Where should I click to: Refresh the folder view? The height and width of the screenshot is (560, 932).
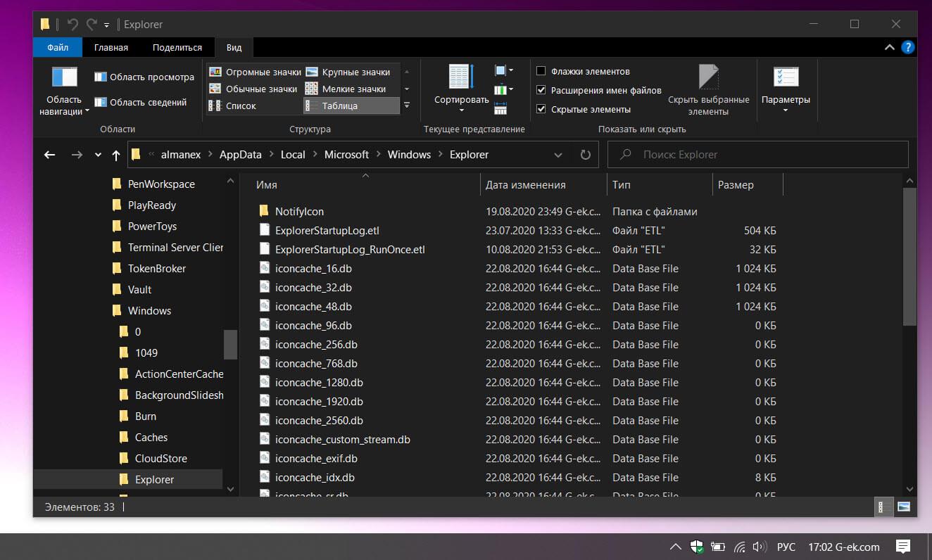585,155
